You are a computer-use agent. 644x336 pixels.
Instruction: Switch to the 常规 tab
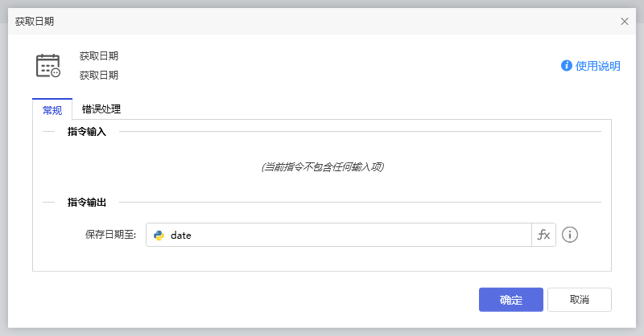click(x=52, y=110)
